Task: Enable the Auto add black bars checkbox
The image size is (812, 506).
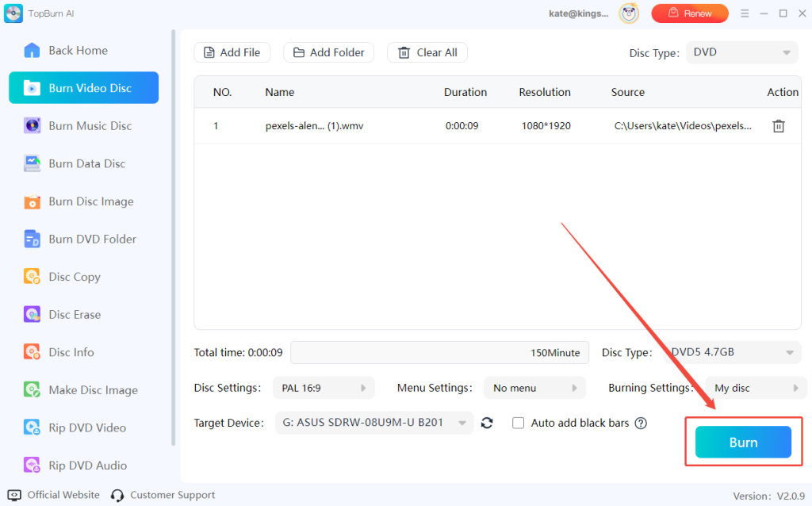Action: (x=519, y=423)
